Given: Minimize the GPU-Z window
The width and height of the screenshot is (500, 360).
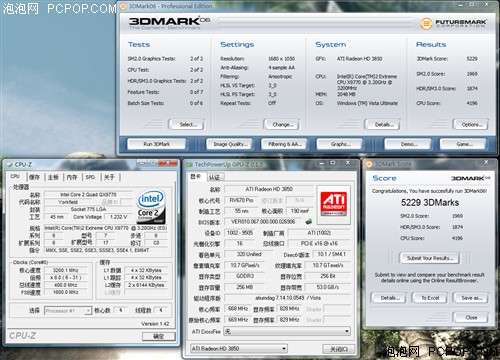Looking at the screenshot, I should (322, 163).
